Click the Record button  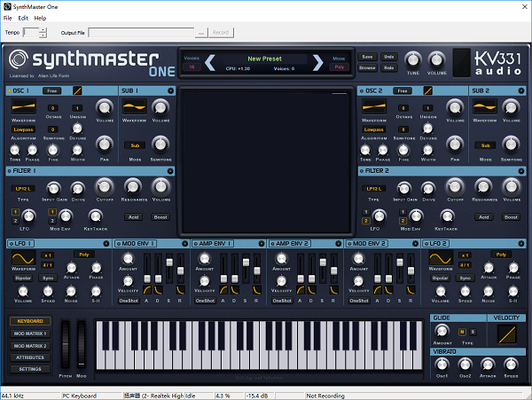tap(221, 33)
